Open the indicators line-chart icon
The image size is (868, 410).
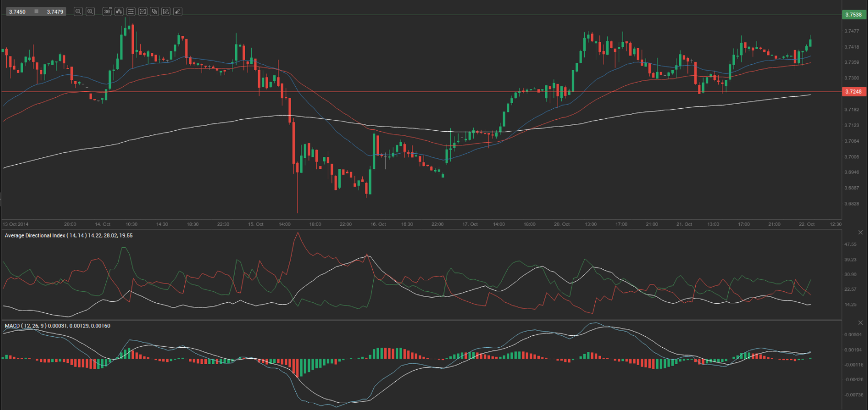pyautogui.click(x=142, y=12)
